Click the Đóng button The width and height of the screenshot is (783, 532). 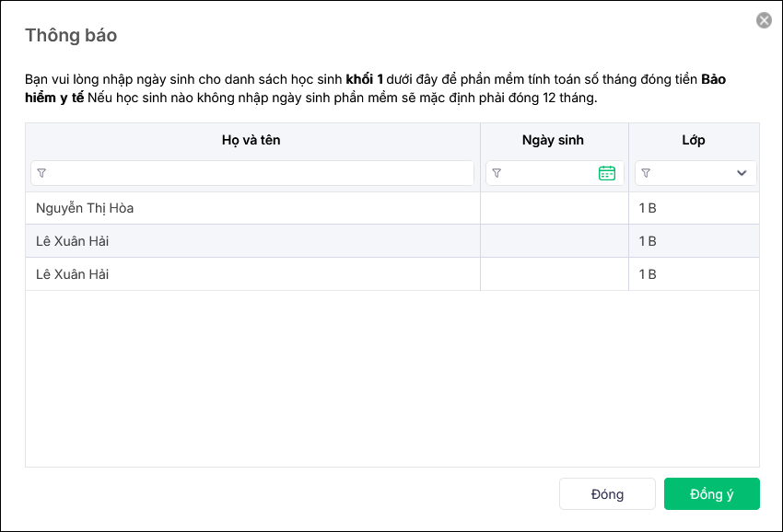(607, 494)
